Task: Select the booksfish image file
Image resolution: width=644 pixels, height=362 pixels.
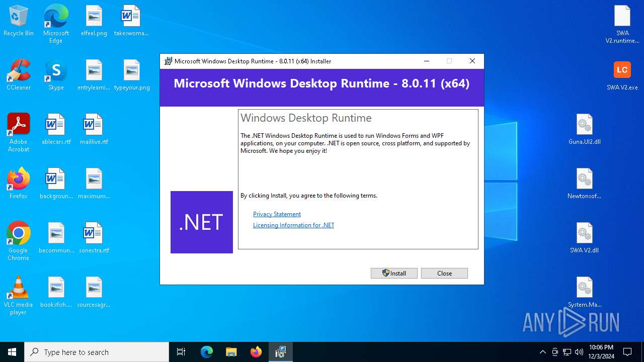Action: (56, 293)
